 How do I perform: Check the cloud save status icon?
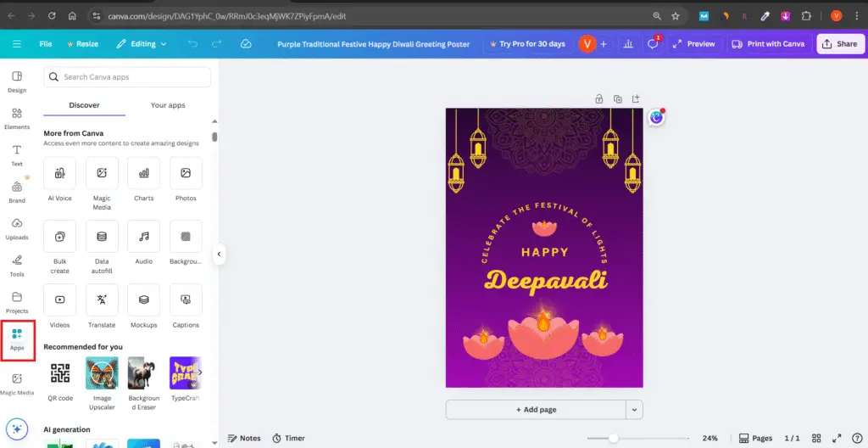click(247, 44)
